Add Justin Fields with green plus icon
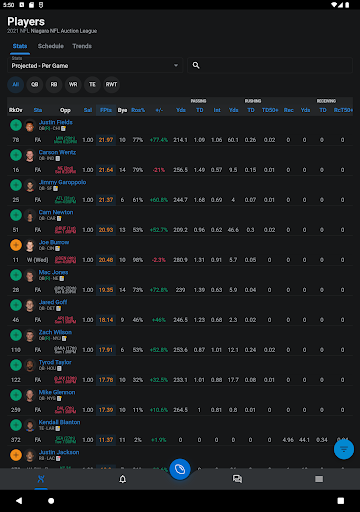 [16, 125]
